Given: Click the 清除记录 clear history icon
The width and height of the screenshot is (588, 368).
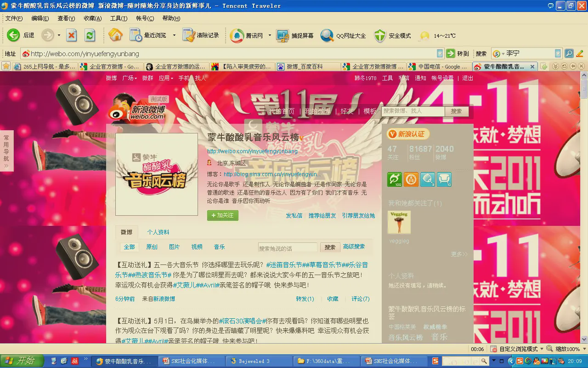Looking at the screenshot, I should (189, 35).
